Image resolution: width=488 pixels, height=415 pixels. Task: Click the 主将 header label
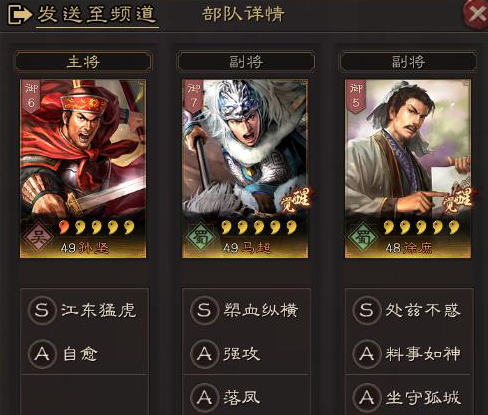[83, 62]
